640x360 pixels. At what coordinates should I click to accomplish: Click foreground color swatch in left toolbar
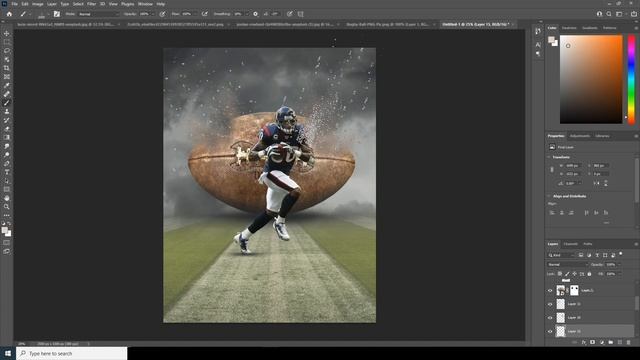coord(5,231)
